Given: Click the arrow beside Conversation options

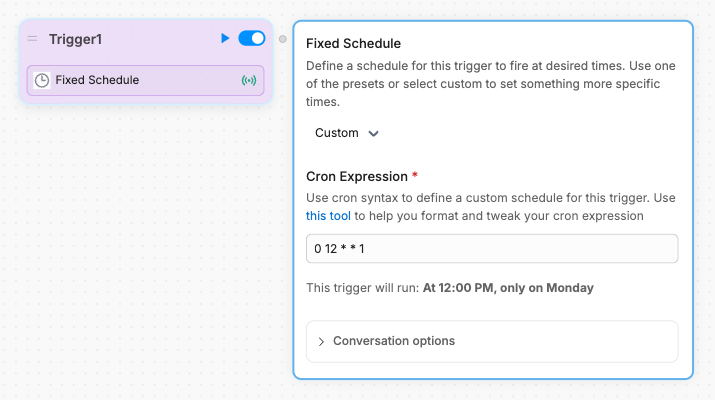Looking at the screenshot, I should [x=321, y=341].
